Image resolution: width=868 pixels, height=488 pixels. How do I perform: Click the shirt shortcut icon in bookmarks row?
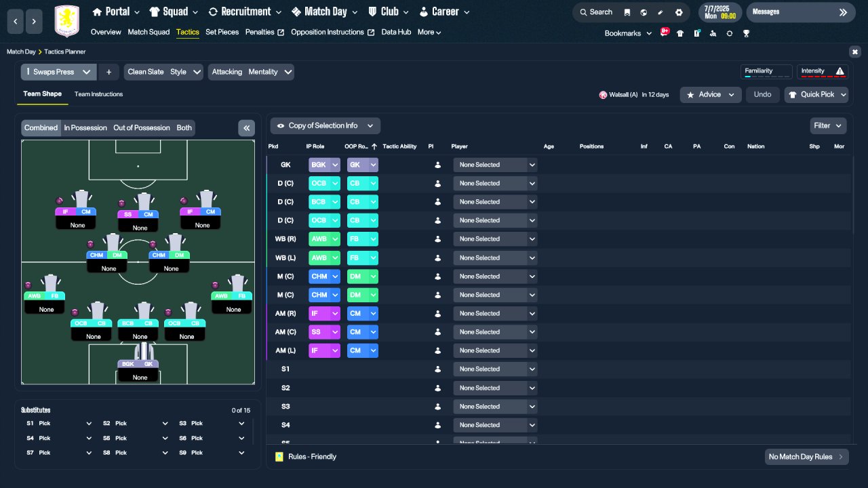click(680, 33)
